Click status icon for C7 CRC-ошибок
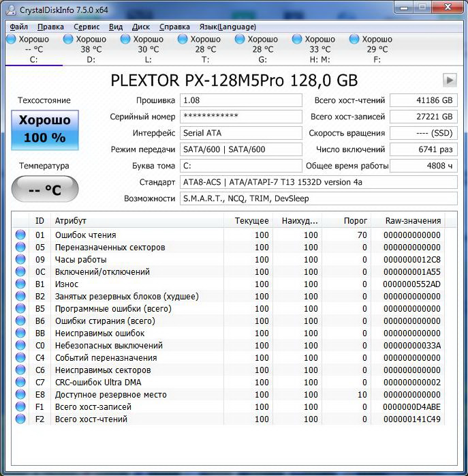The image size is (468, 476). tap(20, 382)
